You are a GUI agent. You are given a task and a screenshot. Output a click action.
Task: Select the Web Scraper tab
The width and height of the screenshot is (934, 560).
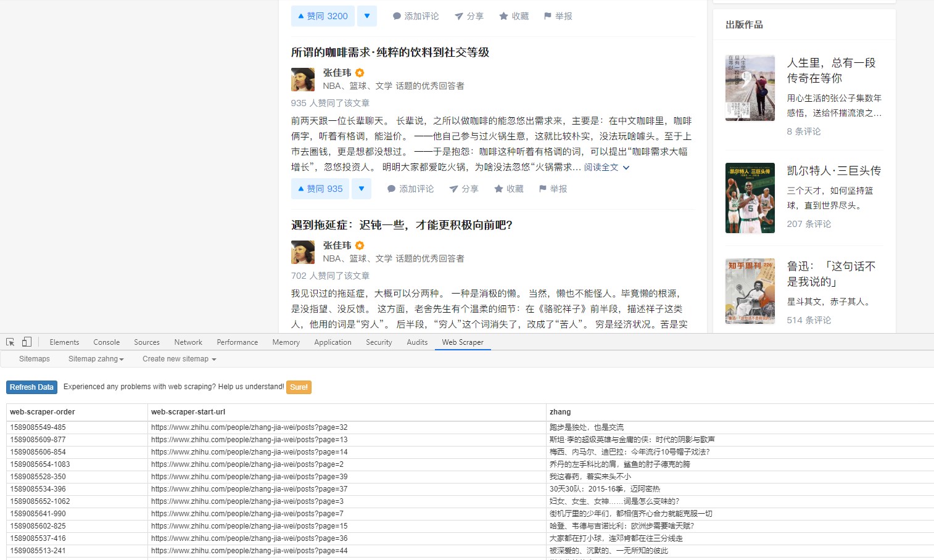[x=463, y=342]
